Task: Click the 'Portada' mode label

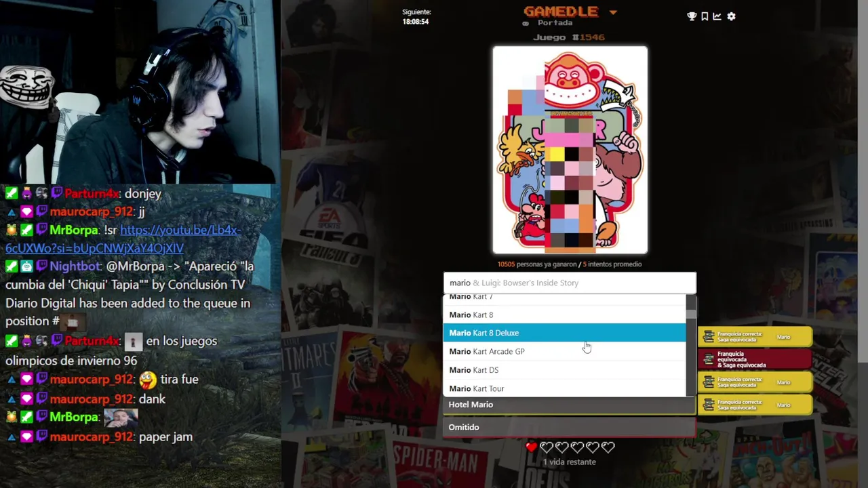Action: point(555,23)
